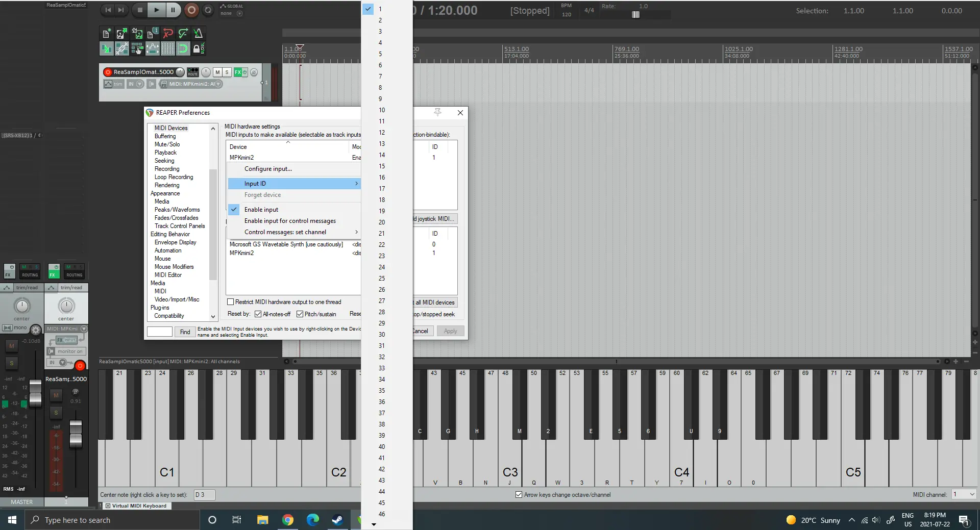This screenshot has width=980, height=530.
Task: Check Restrict MIDI hardware output to one thread
Action: point(231,302)
